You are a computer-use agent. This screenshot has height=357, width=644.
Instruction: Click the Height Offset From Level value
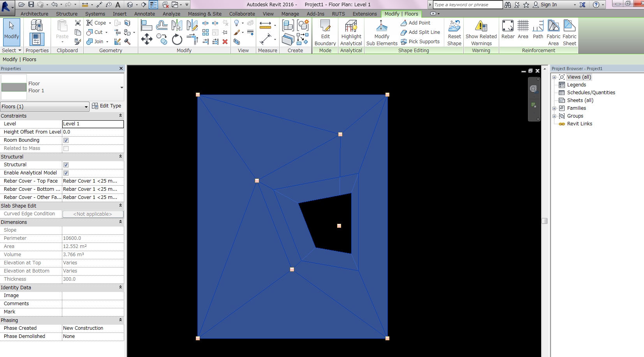[x=93, y=132]
